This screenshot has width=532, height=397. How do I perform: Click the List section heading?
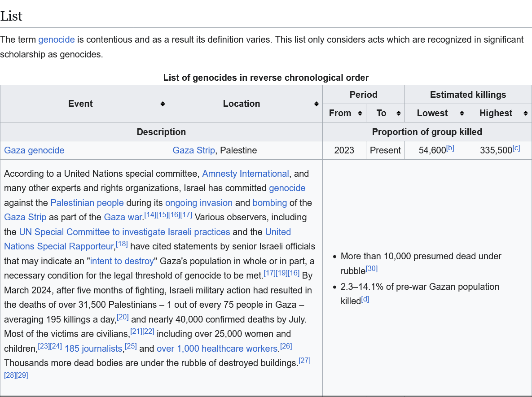click(x=11, y=16)
